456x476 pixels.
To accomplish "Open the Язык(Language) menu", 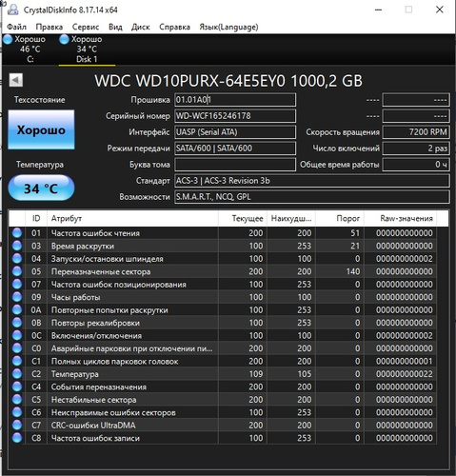I will (x=228, y=27).
